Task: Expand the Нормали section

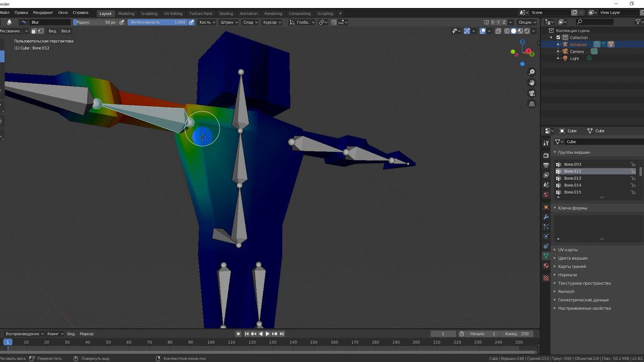Action: (567, 275)
